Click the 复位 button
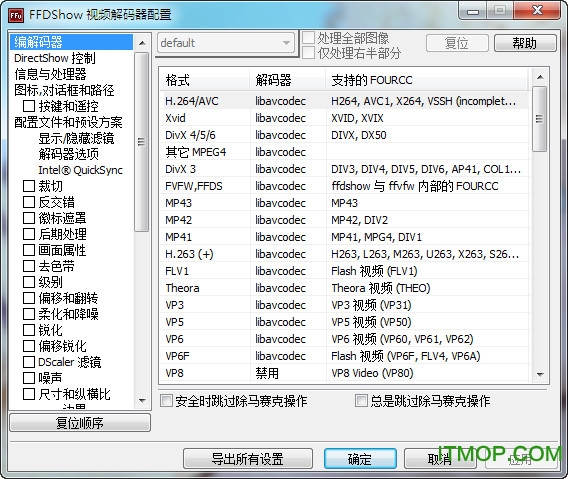Image resolution: width=568 pixels, height=479 pixels. point(457,43)
